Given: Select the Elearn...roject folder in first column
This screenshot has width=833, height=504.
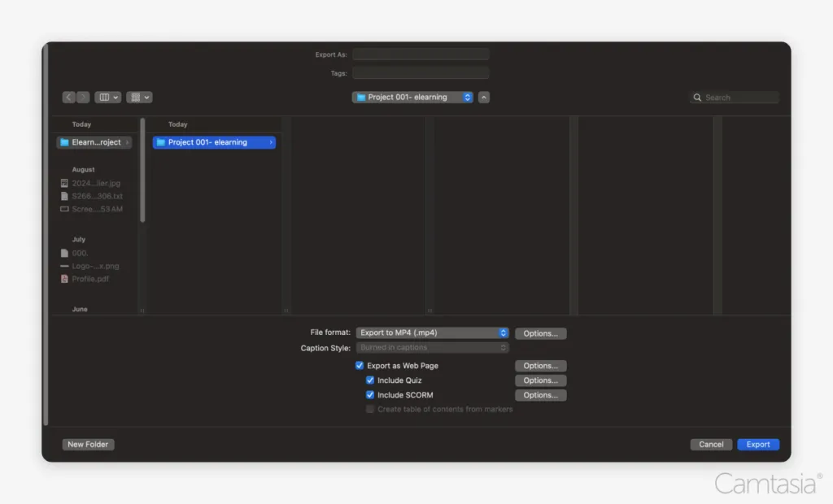Looking at the screenshot, I should point(94,142).
